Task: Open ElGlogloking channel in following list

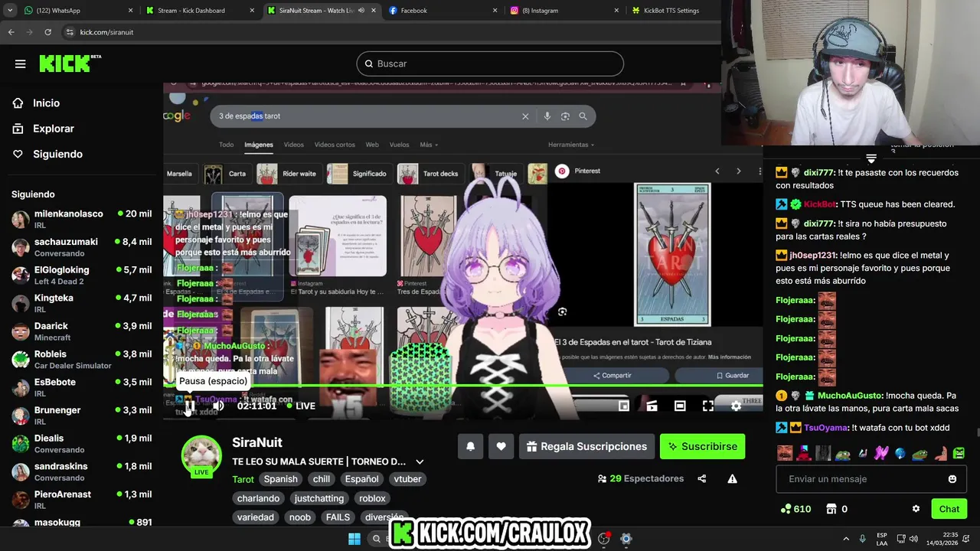Action: (81, 275)
